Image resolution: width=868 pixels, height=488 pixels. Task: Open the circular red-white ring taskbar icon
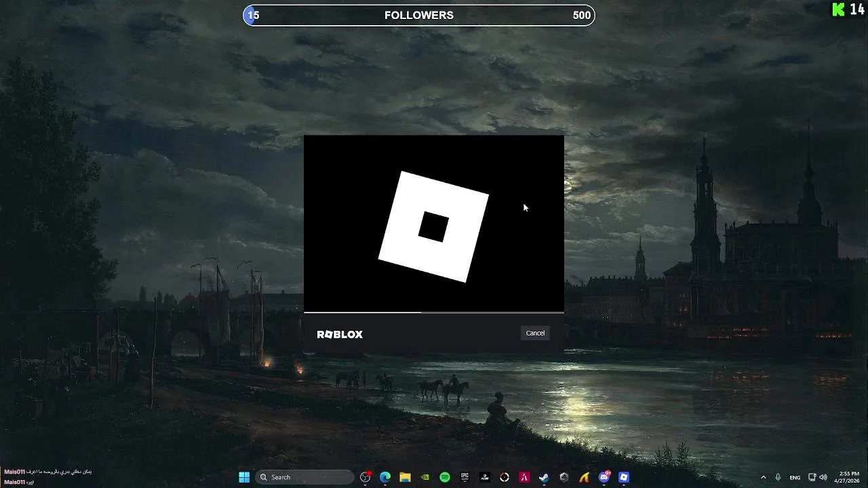tap(505, 477)
